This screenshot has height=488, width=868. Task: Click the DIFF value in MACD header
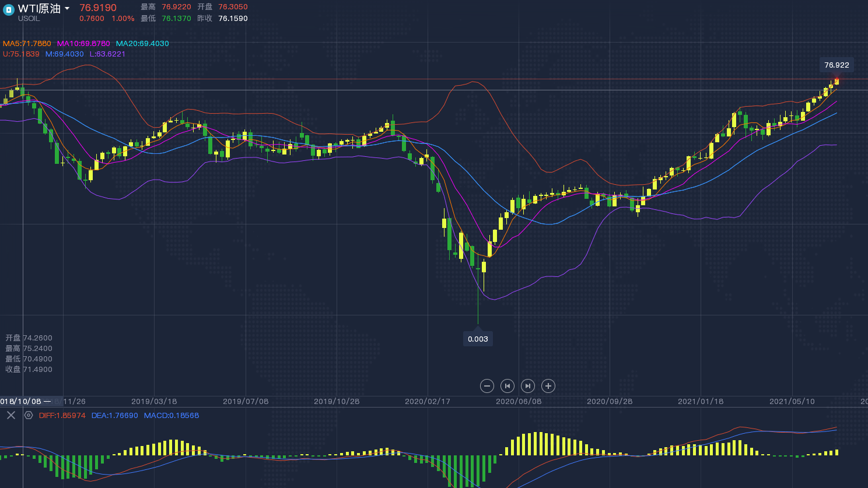(62, 416)
